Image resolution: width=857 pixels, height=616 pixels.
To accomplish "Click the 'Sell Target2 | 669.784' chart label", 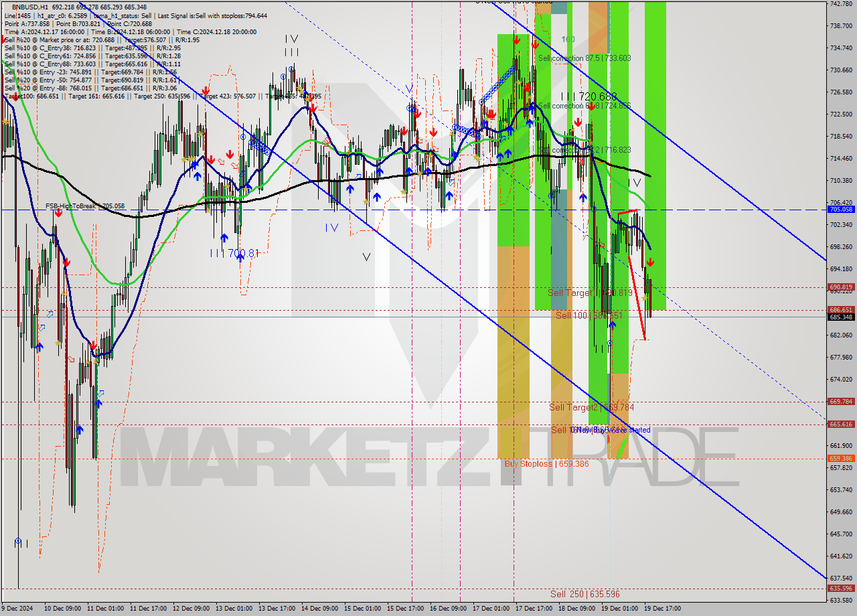I will tap(591, 407).
